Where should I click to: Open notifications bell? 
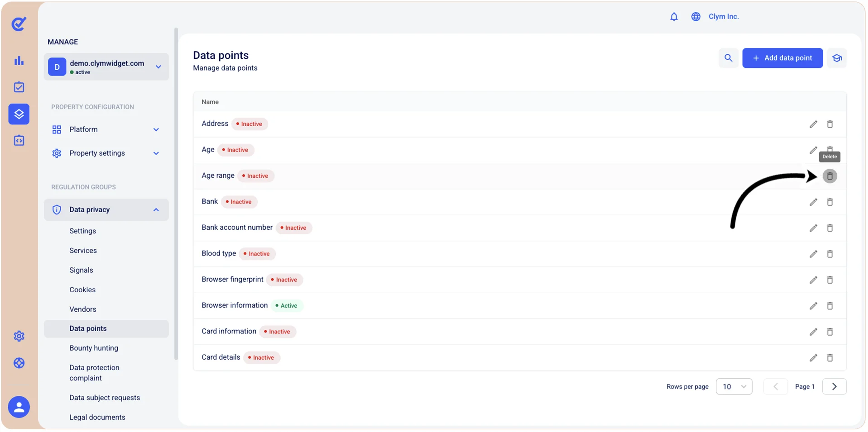tap(674, 17)
